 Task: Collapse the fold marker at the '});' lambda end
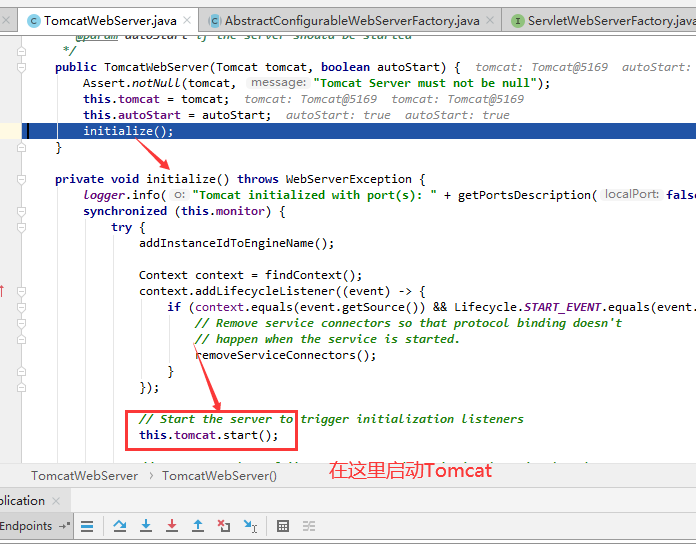pos(21,387)
